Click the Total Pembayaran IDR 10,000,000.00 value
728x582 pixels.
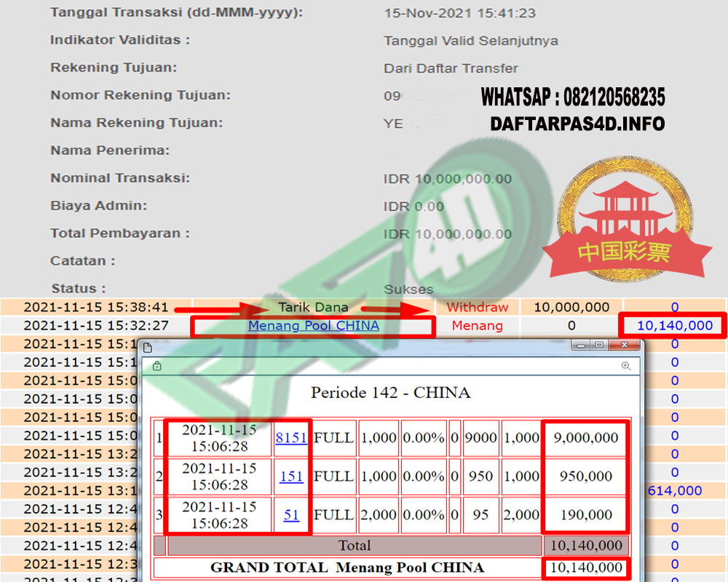click(448, 234)
